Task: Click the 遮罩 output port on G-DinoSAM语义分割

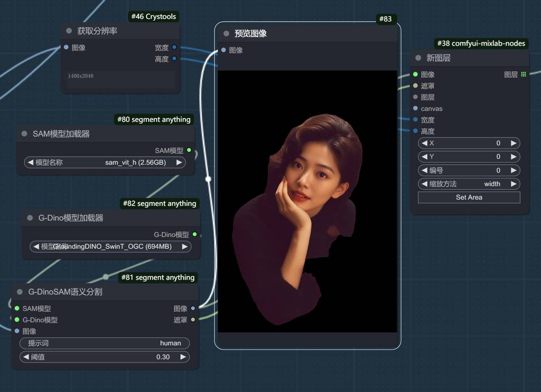Action: tap(193, 320)
